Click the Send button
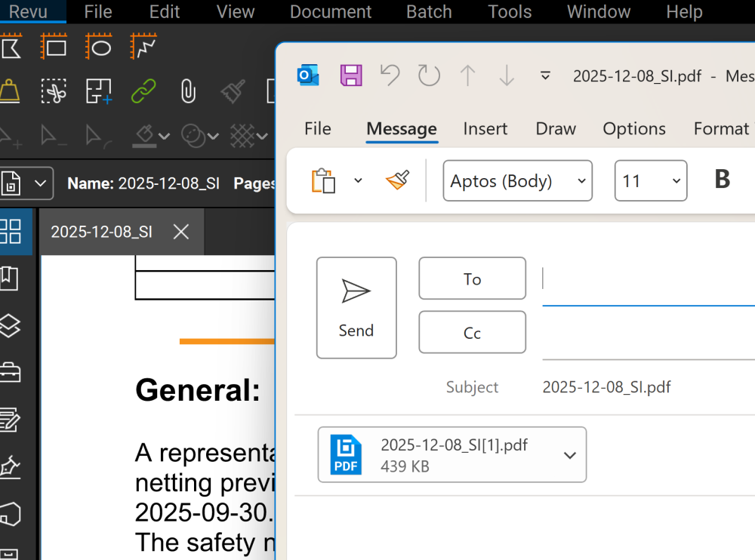The image size is (755, 560). coord(356,308)
